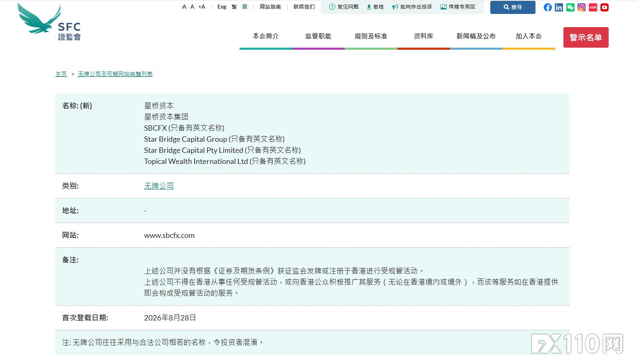Select Star Bridge Capital Group name text
The height and width of the screenshot is (364, 637).
click(x=186, y=139)
